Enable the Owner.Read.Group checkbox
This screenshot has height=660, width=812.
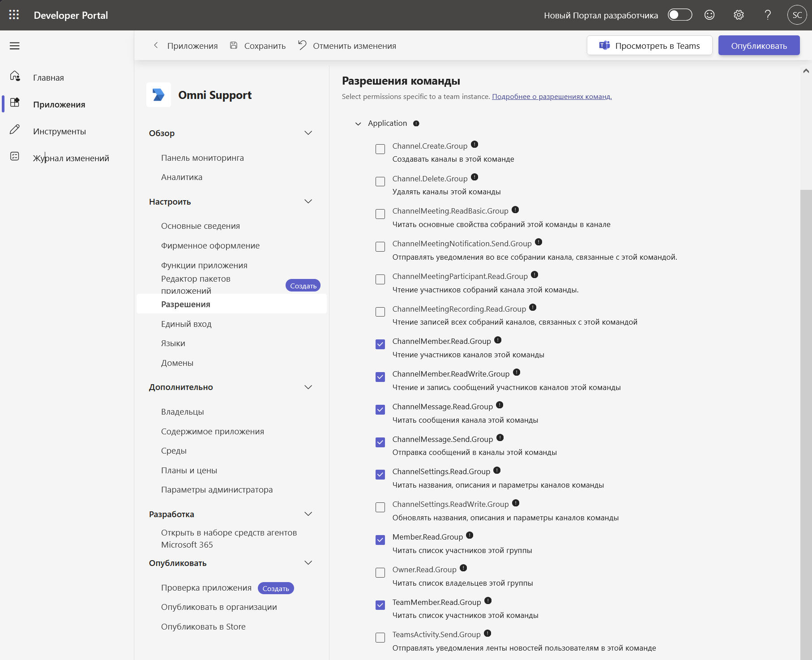coord(380,573)
